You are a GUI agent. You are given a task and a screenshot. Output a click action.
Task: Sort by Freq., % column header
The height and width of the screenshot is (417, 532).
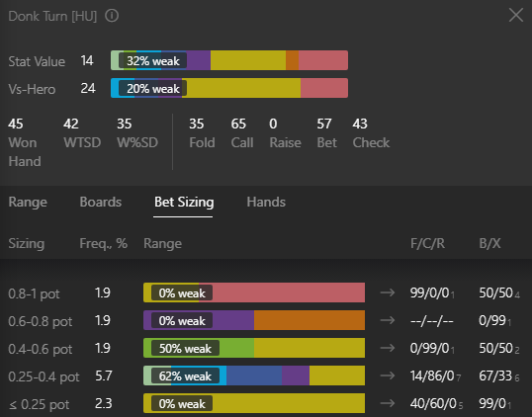point(104,243)
